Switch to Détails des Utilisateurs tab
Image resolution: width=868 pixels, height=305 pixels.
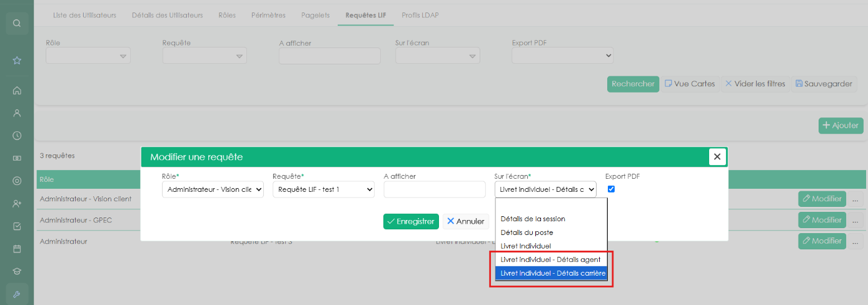[167, 15]
